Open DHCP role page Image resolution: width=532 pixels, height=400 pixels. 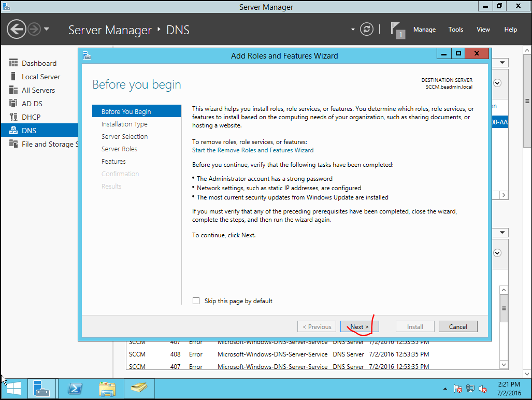click(x=39, y=117)
